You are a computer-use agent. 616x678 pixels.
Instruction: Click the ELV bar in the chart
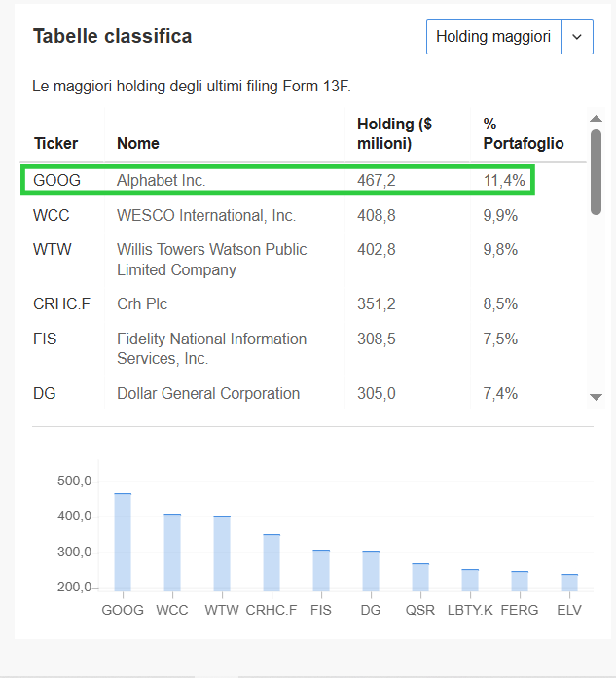(569, 583)
